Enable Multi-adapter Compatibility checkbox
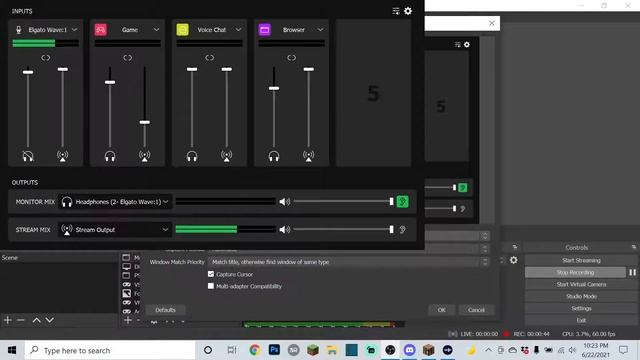This screenshot has height=360, width=640. point(211,286)
